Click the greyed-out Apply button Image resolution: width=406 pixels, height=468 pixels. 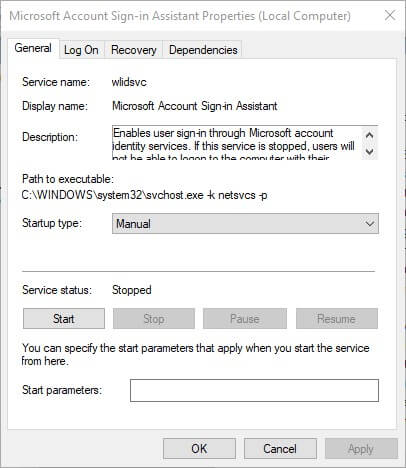tap(361, 449)
